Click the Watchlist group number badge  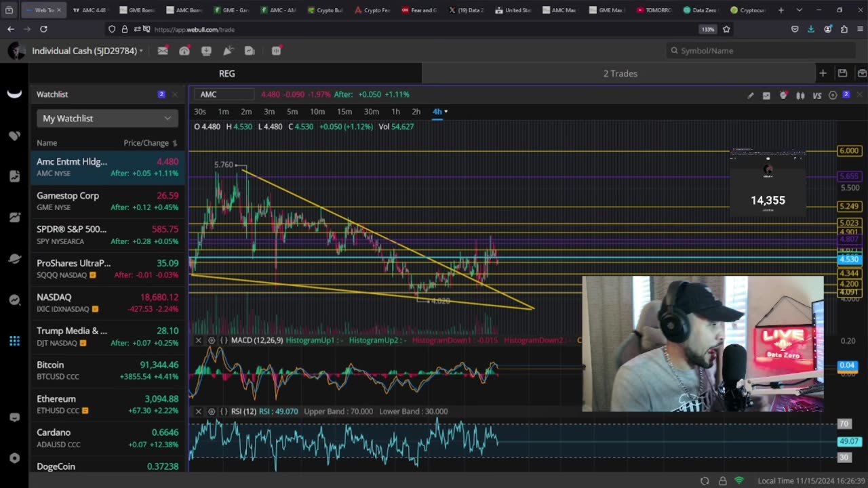pos(161,94)
